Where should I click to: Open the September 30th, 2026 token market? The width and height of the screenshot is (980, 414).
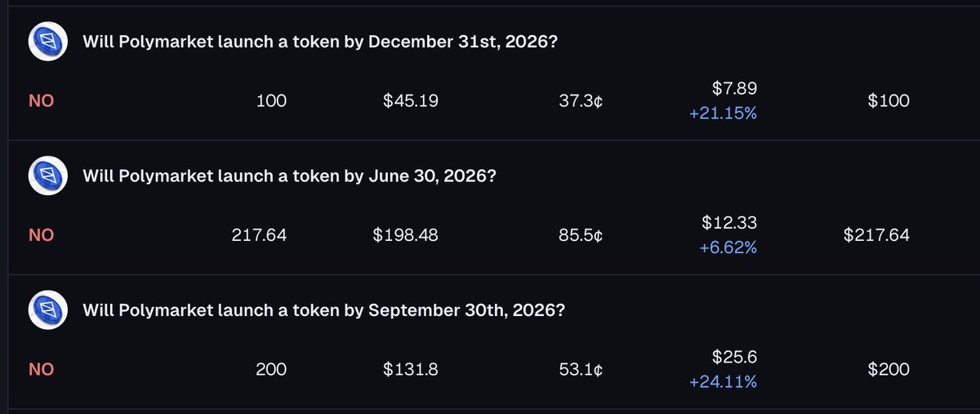324,310
